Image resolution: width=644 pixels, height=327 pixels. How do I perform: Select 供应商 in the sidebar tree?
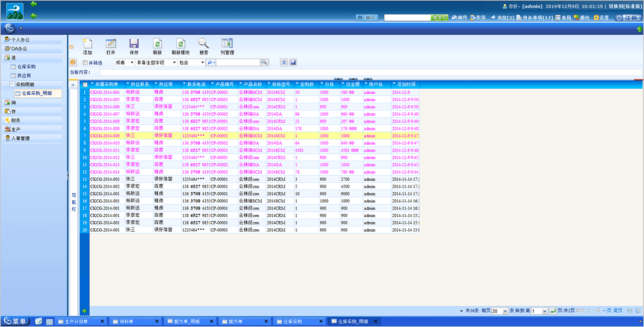pos(24,76)
